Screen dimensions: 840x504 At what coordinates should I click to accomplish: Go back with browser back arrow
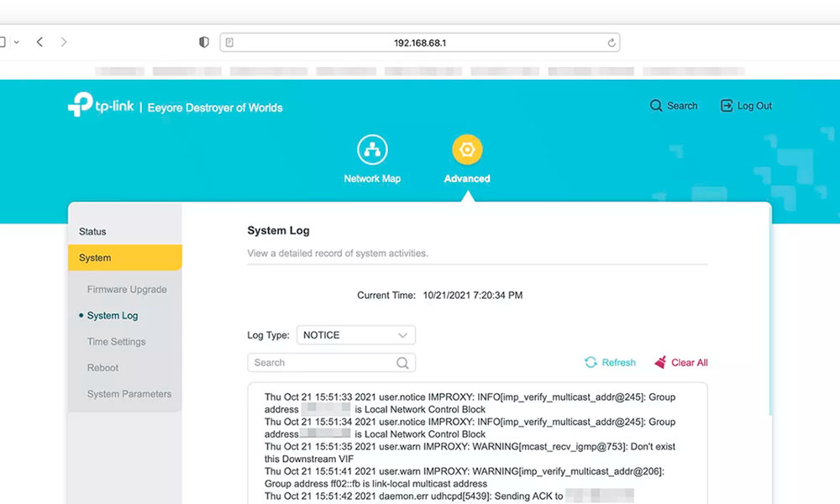pos(39,42)
